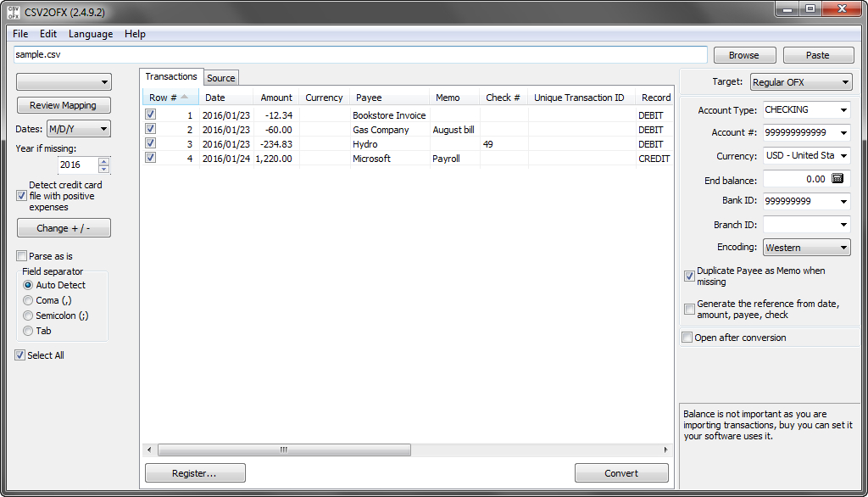868x497 pixels.
Task: Sort by the Payee column header
Action: pos(390,98)
